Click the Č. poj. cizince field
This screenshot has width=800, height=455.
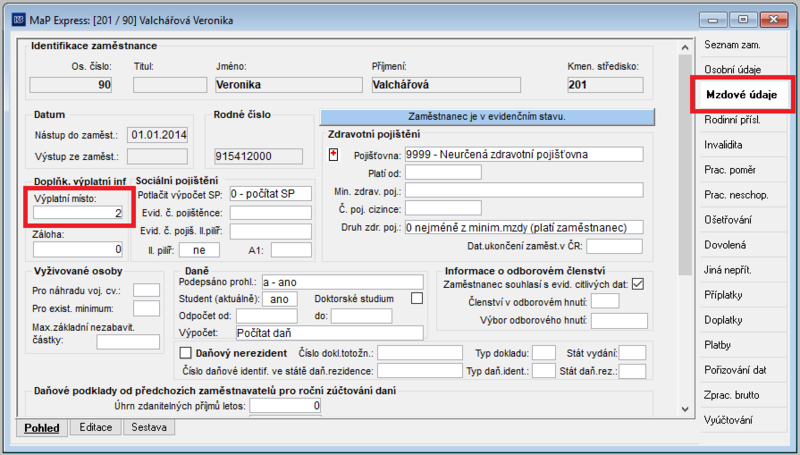pyautogui.click(x=443, y=208)
